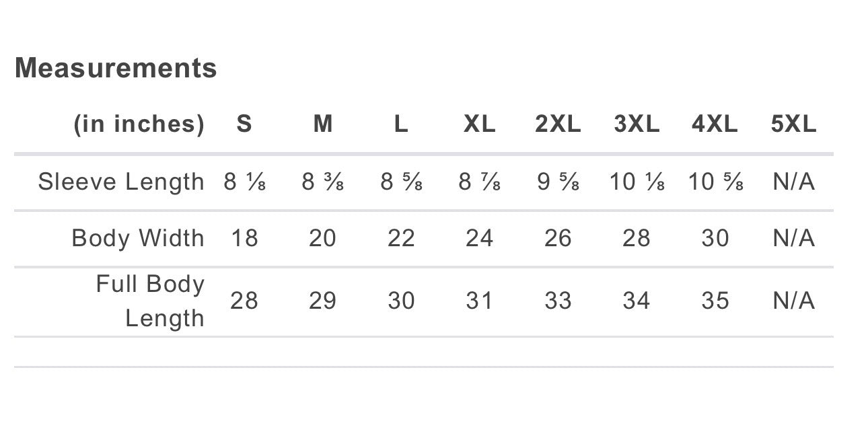Click full body length value 33

(558, 301)
